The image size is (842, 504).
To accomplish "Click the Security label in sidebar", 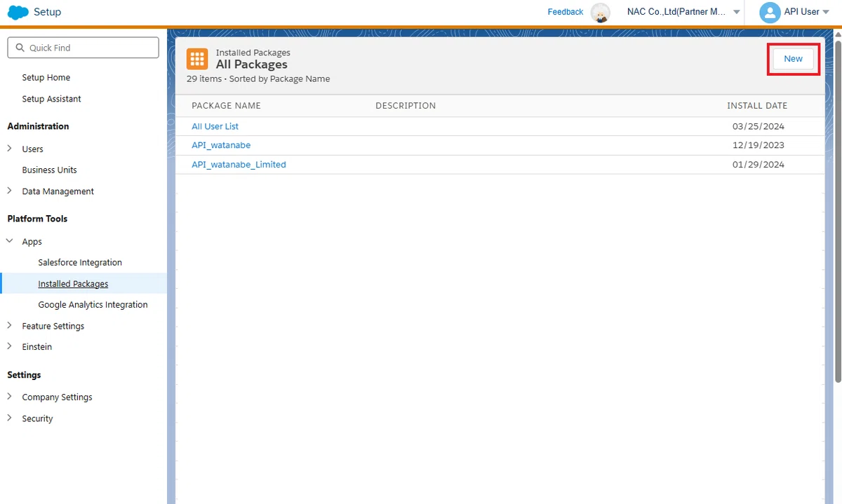I will (x=37, y=418).
